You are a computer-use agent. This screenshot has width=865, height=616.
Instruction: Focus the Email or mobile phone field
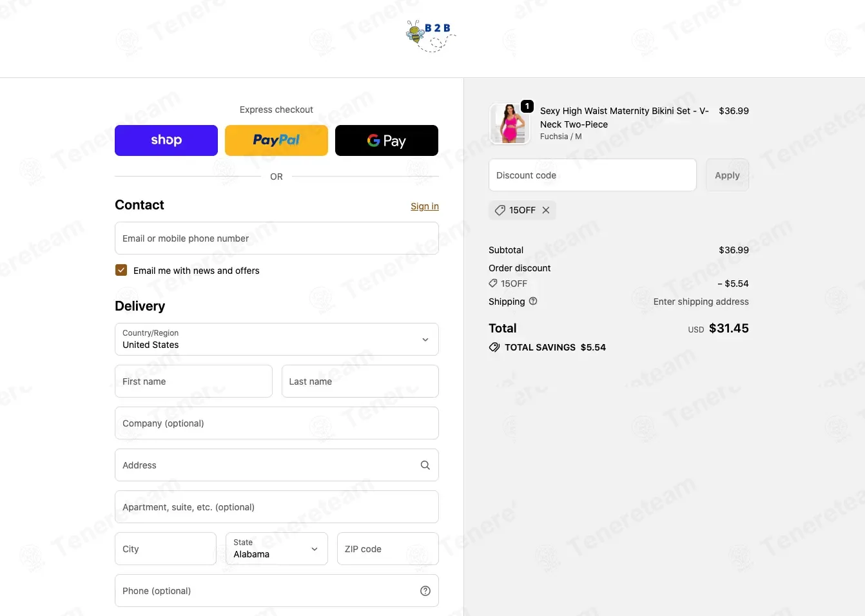[277, 238]
